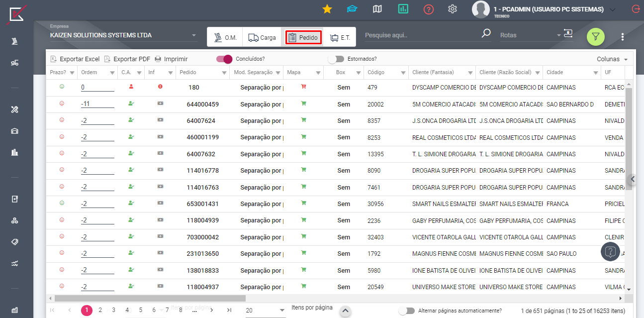This screenshot has width=644, height=318.
Task: Click the red logout icon
Action: pyautogui.click(x=635, y=9)
